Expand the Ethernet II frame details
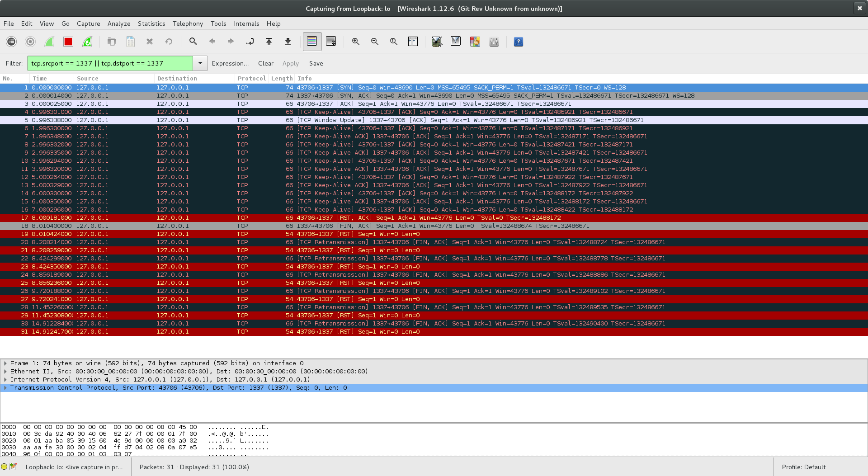The width and height of the screenshot is (868, 476). (6, 371)
